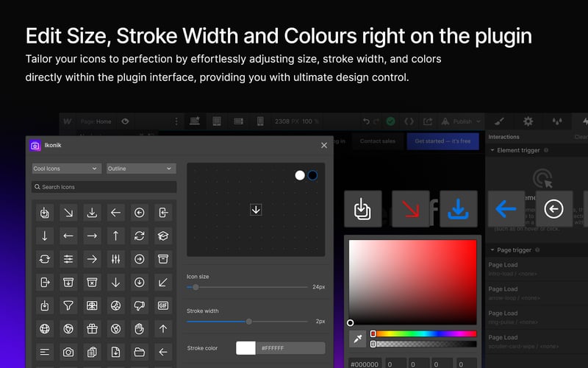588x368 pixels.
Task: Click the eyedropper in the color picker
Action: pyautogui.click(x=358, y=339)
